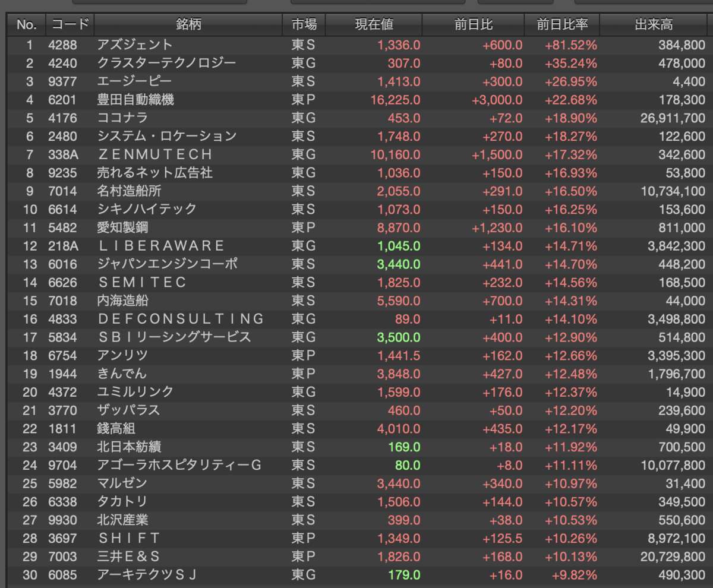Screen dimensions: 713x588
Task: Click the change rate +81.52%
Action: 571,45
